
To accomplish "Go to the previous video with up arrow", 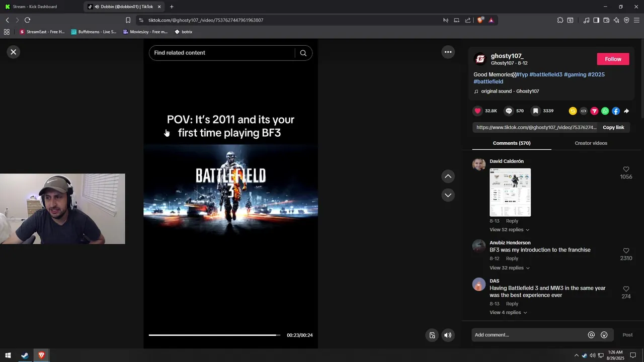I will pos(448,176).
